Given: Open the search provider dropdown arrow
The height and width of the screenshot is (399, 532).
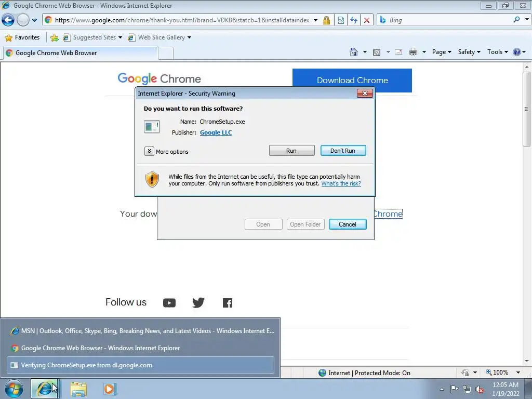Looking at the screenshot, I should (x=527, y=20).
